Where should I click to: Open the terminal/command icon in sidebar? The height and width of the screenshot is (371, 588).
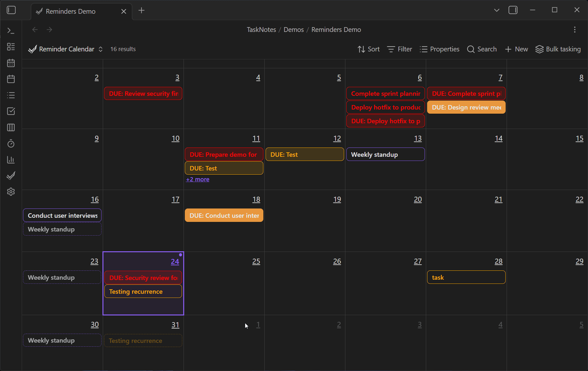tap(11, 31)
